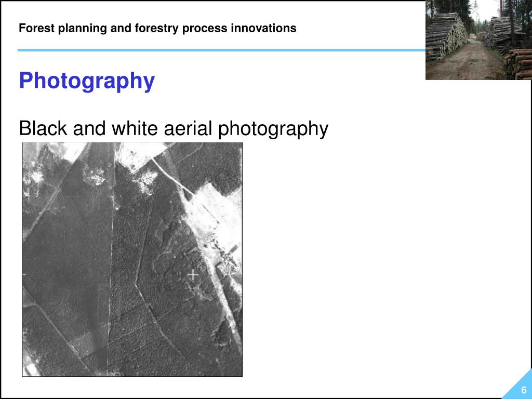Click the blue horizontal divider line

221,50
